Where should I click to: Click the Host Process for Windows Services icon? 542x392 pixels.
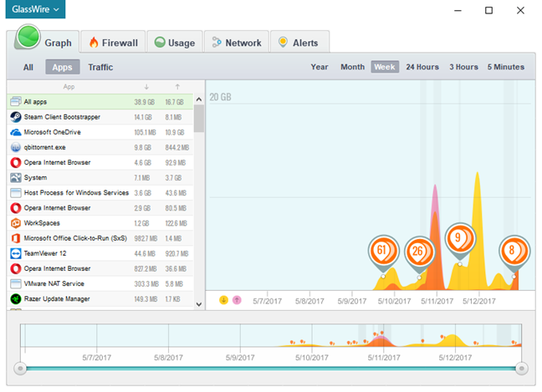[16, 193]
